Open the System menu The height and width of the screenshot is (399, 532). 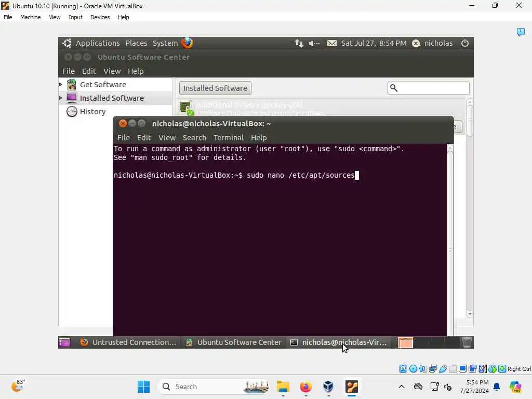(x=165, y=43)
